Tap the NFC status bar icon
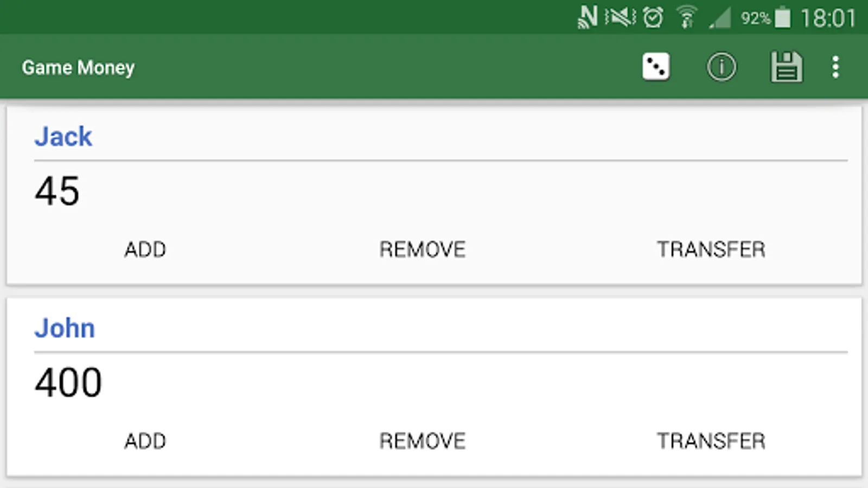This screenshot has height=488, width=868. coord(588,17)
